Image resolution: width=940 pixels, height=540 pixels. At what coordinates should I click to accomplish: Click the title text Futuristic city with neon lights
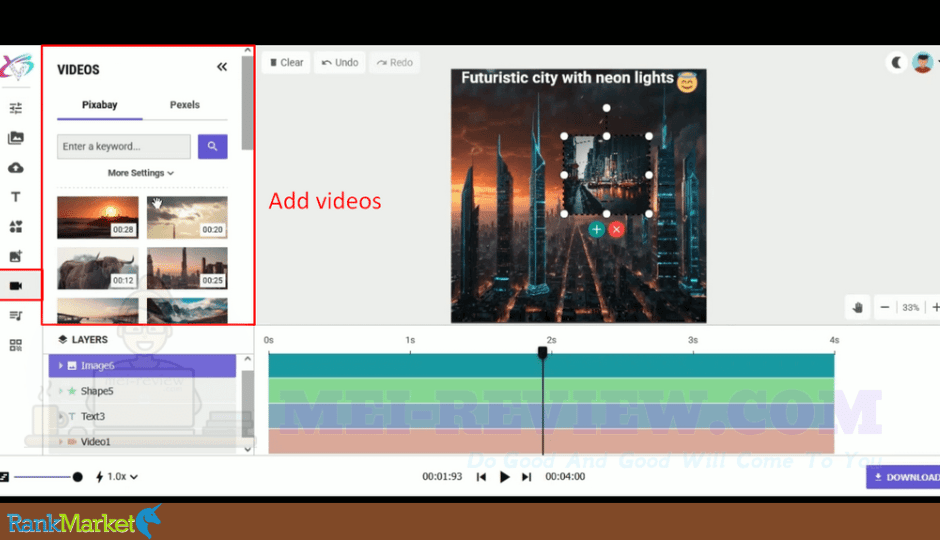(x=567, y=78)
